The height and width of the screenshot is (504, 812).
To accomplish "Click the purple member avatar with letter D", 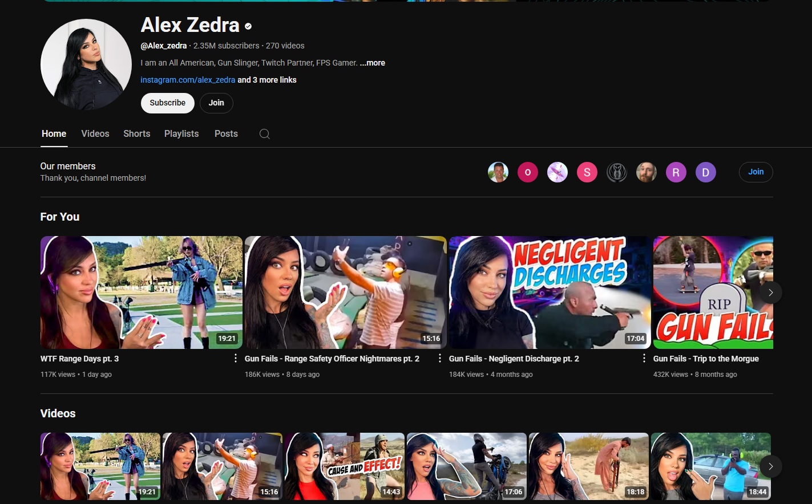I will tap(706, 172).
